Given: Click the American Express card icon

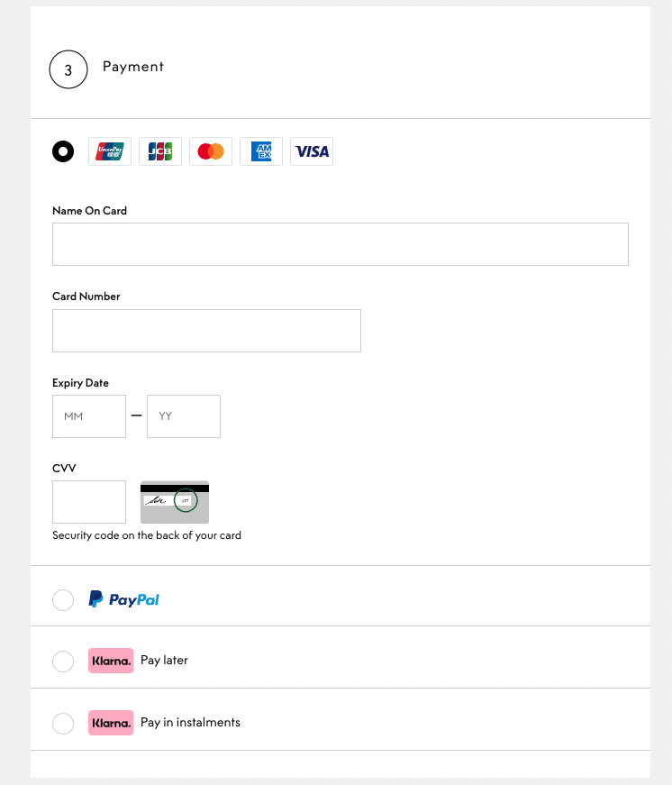Looking at the screenshot, I should pyautogui.click(x=261, y=151).
